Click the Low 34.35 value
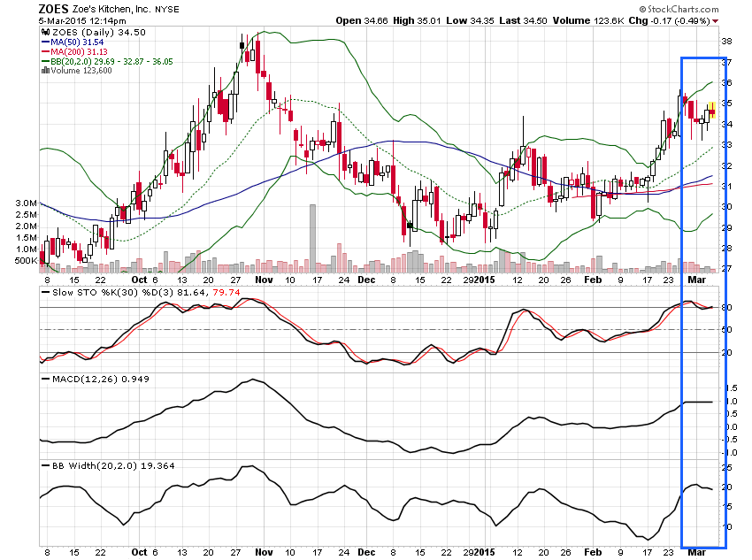 (x=470, y=20)
